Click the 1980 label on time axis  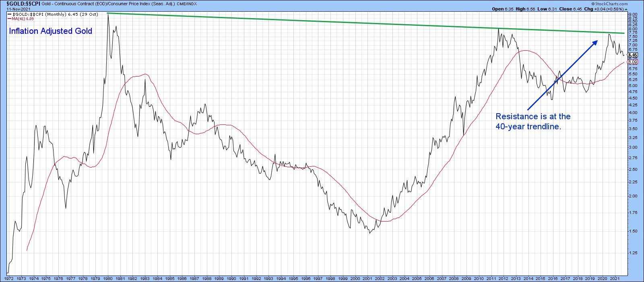108,278
